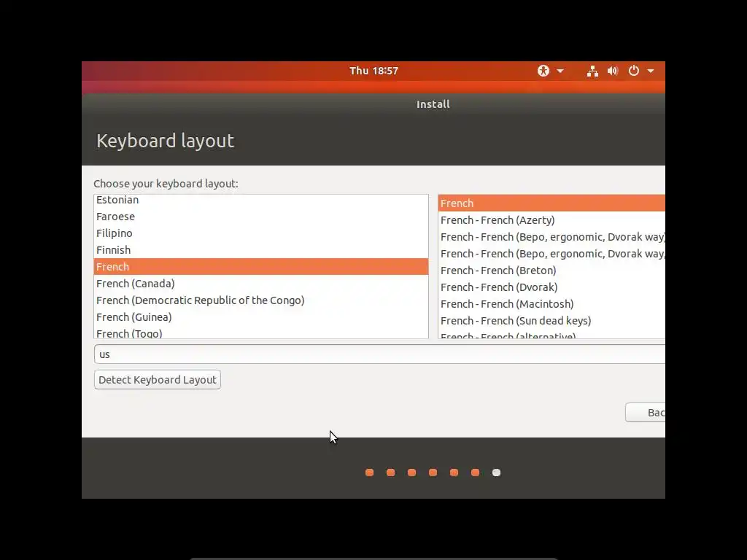This screenshot has height=560, width=747.
Task: Select Estonian keyboard layout
Action: [261, 200]
